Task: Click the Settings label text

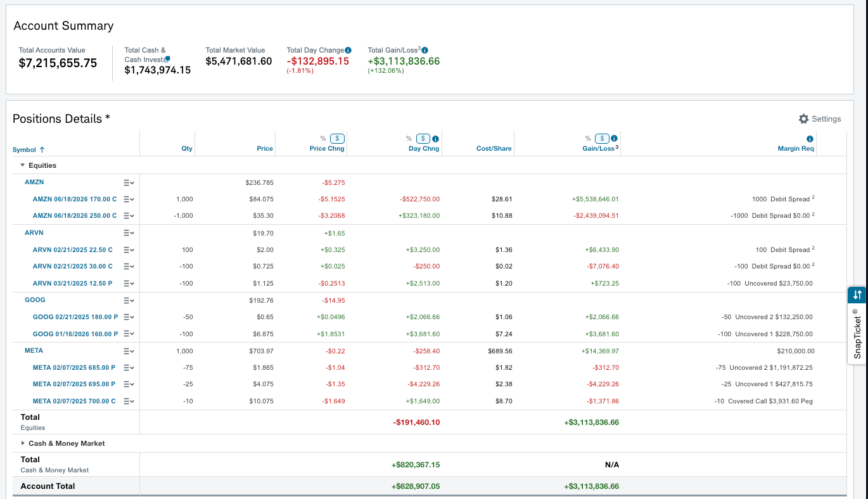Action: (x=826, y=119)
